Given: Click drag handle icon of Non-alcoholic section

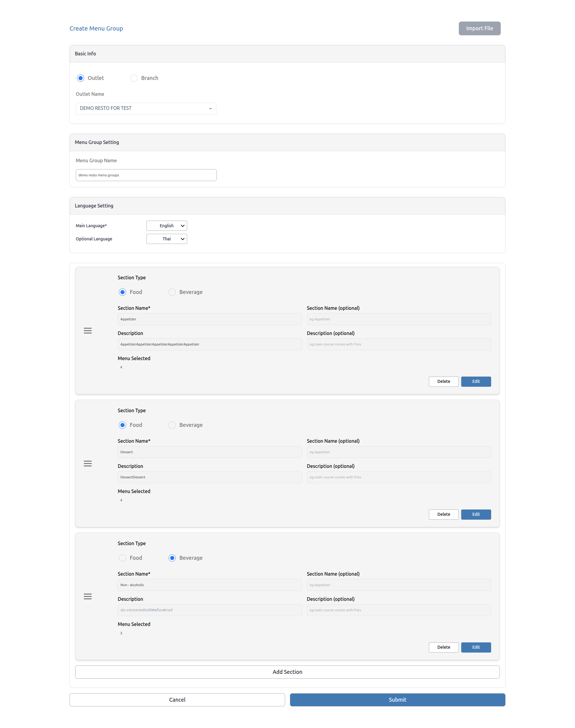Looking at the screenshot, I should coord(87,597).
